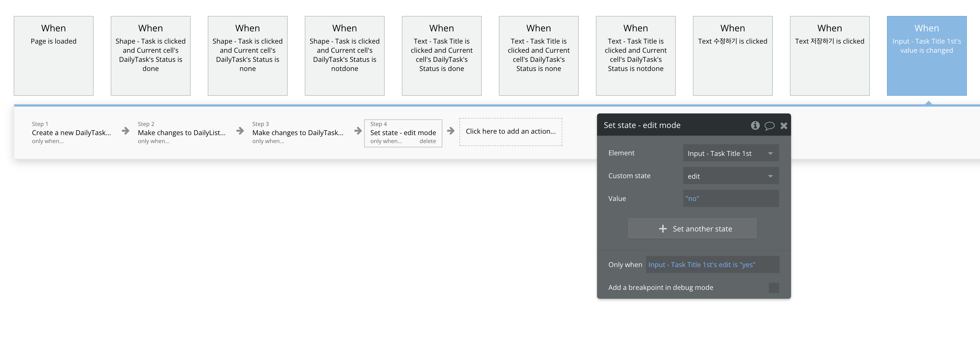Expand the Custom state dropdown set to edit

click(731, 176)
